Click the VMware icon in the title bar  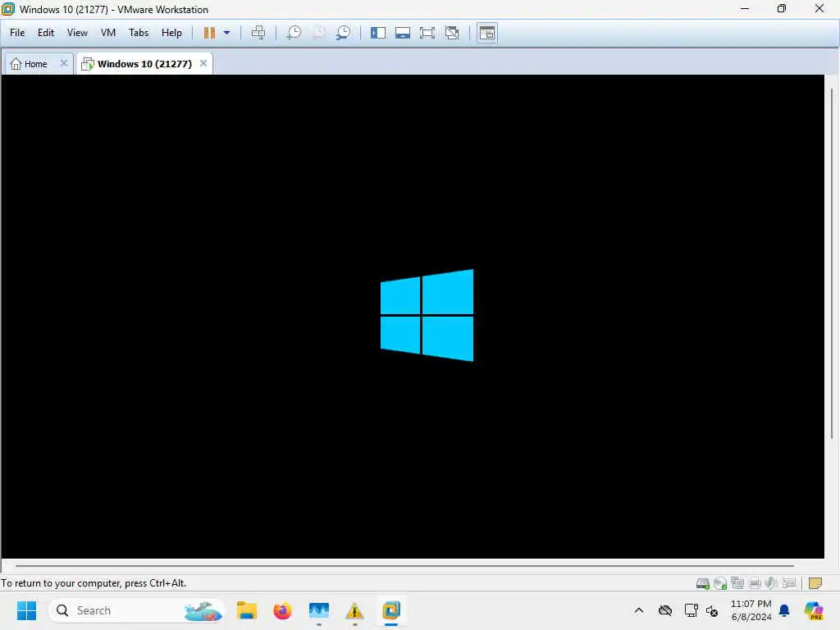8,9
